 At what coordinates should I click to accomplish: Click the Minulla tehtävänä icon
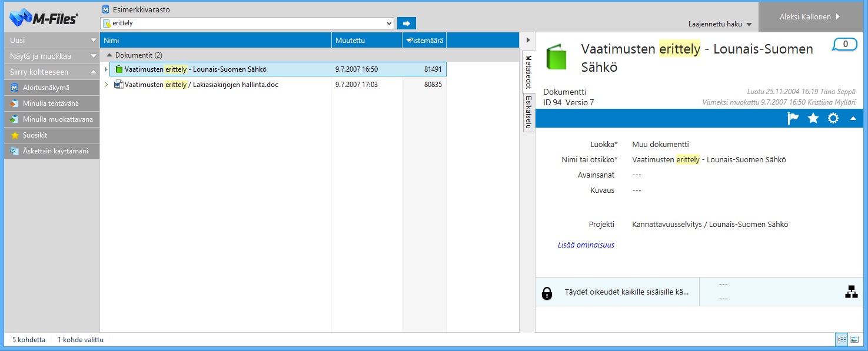click(15, 103)
